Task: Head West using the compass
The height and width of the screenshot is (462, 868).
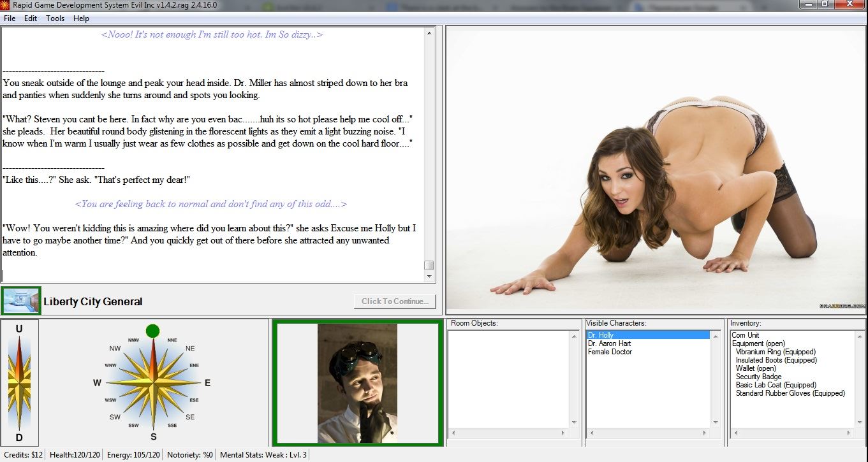Action: click(98, 383)
